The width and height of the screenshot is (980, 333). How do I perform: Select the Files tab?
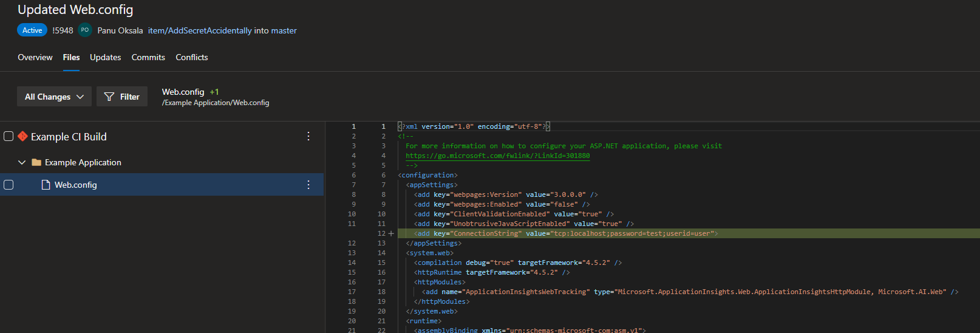(x=71, y=57)
